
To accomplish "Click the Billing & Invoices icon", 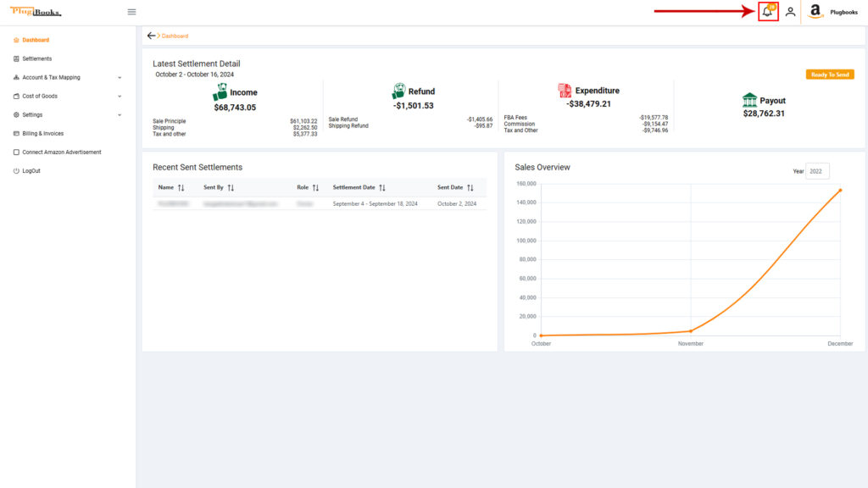I will tap(16, 133).
